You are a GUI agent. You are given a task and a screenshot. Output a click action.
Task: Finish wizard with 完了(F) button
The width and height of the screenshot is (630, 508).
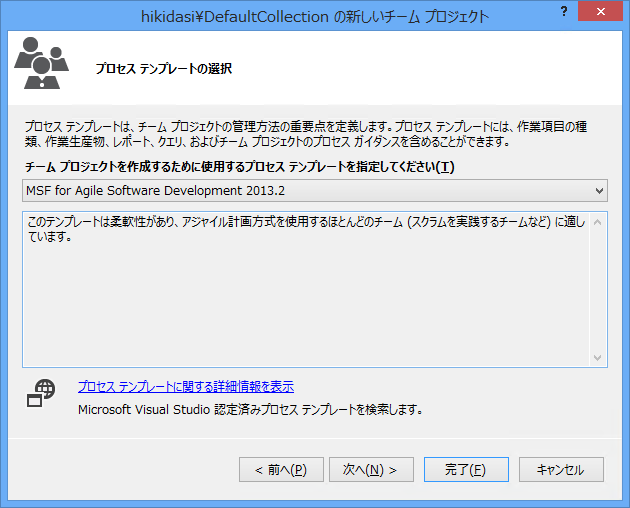(466, 469)
